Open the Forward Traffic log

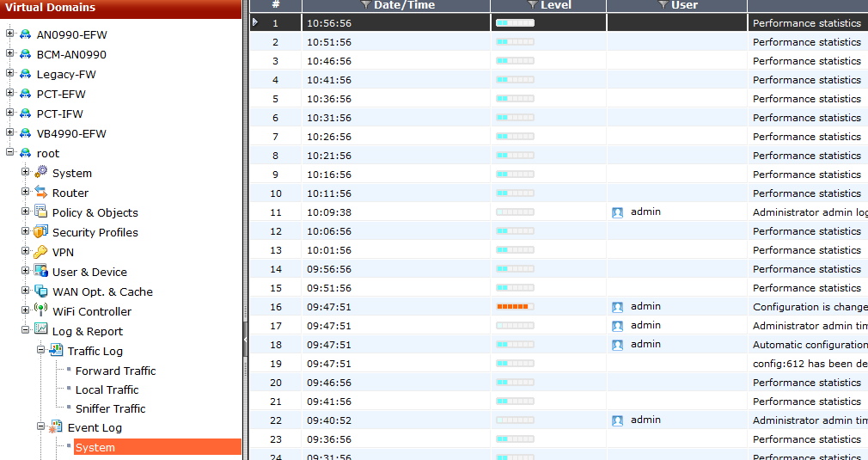point(115,371)
